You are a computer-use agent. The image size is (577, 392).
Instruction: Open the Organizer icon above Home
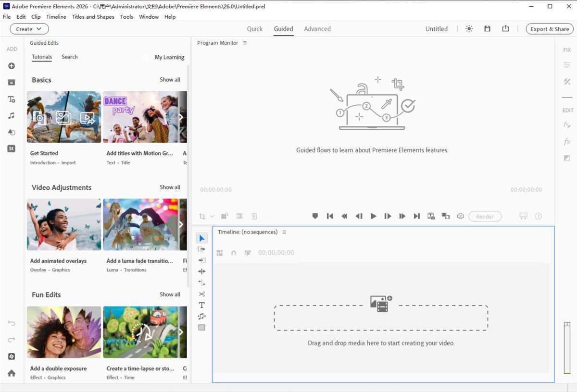tap(12, 356)
